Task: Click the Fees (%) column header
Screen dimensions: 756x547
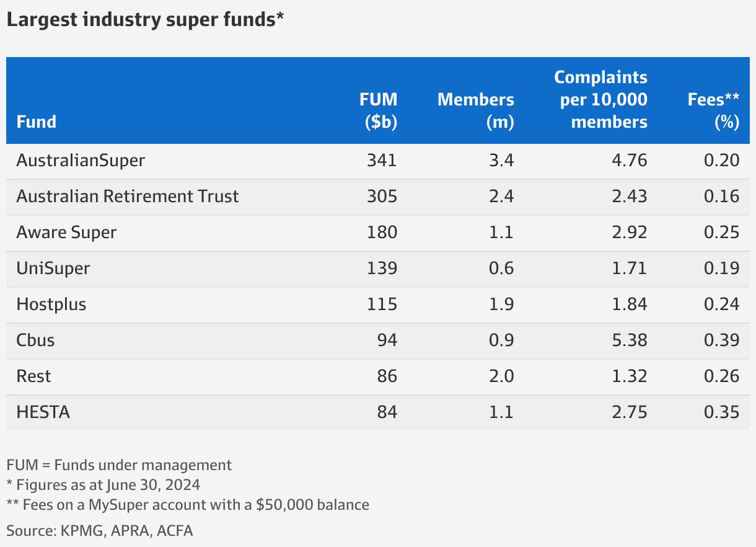Action: [x=714, y=110]
